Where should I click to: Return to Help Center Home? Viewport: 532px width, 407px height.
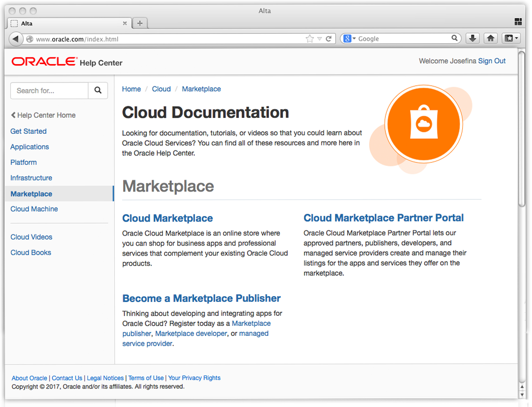[x=43, y=115]
